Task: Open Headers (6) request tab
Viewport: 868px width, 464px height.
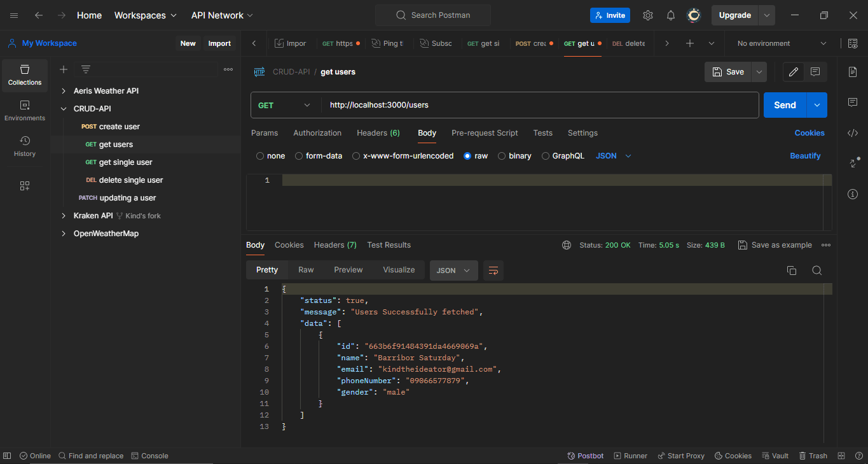Action: pos(378,133)
